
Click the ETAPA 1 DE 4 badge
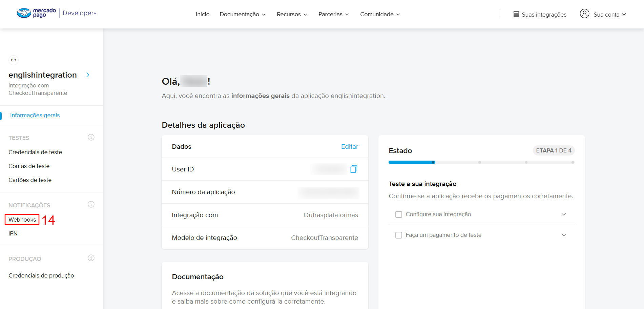point(554,150)
